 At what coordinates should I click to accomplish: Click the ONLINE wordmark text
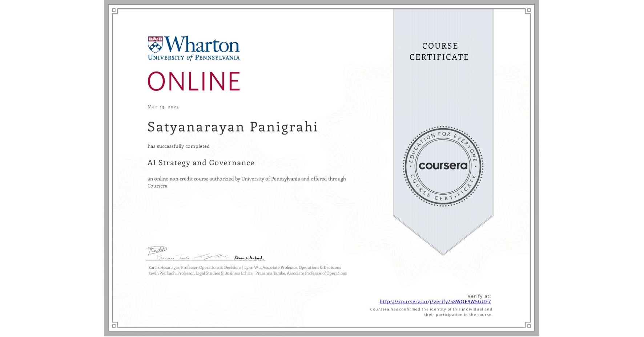point(194,81)
